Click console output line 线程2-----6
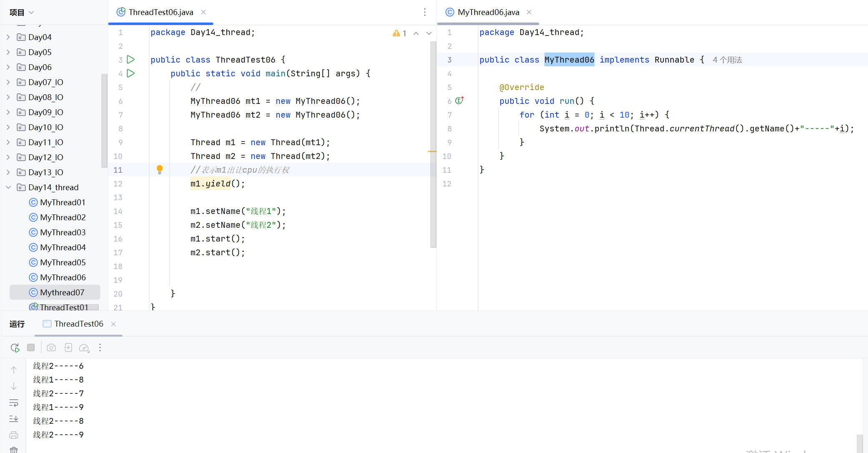The height and width of the screenshot is (453, 868). [58, 366]
